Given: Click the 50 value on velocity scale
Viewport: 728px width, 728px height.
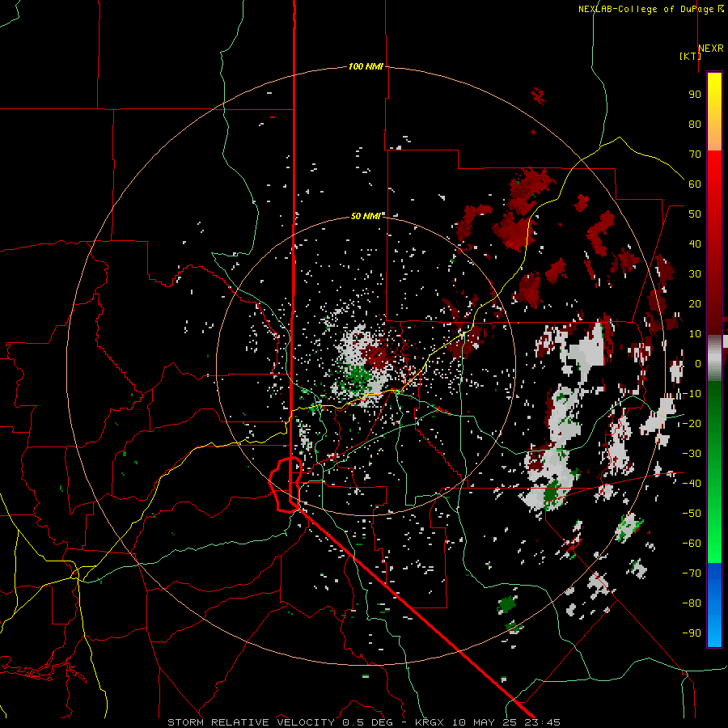Looking at the screenshot, I should pyautogui.click(x=695, y=214).
